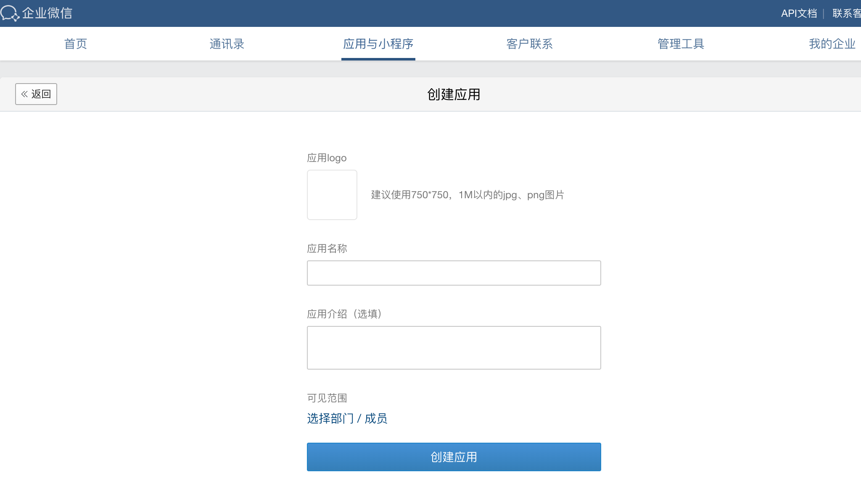Click the 企业微信 logo icon
861x504 pixels.
point(10,13)
